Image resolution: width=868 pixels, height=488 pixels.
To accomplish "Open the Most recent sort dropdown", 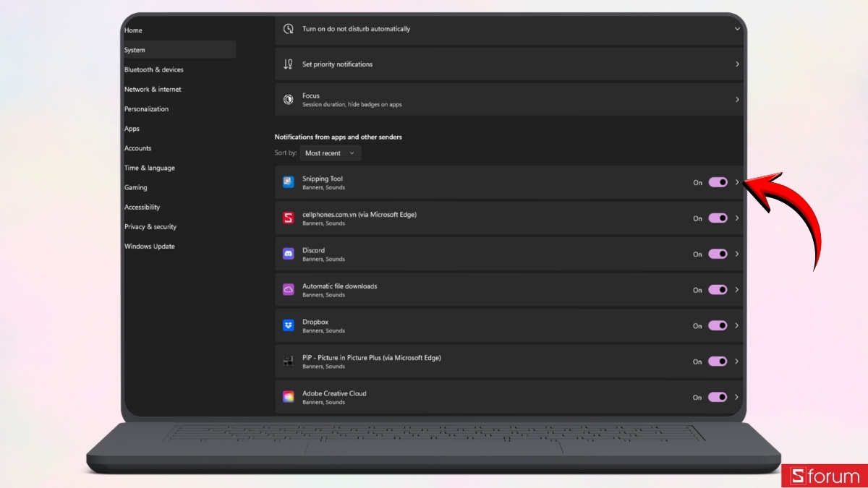I will click(x=331, y=153).
